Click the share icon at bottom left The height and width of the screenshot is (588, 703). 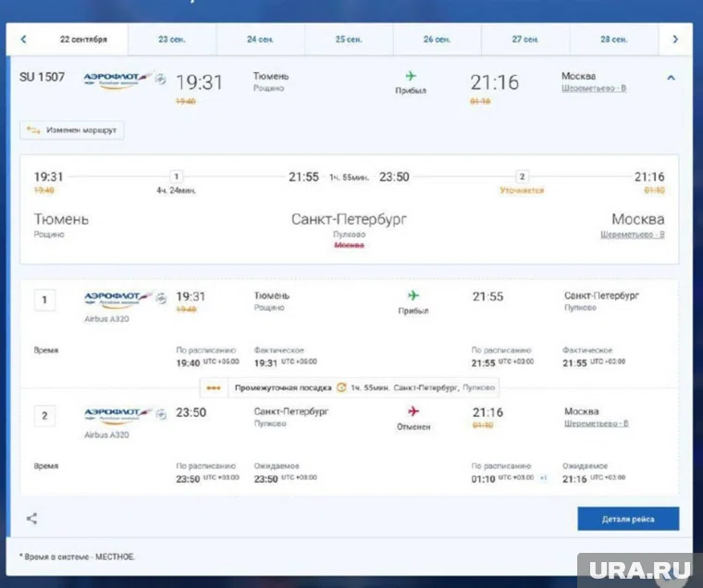point(32,519)
